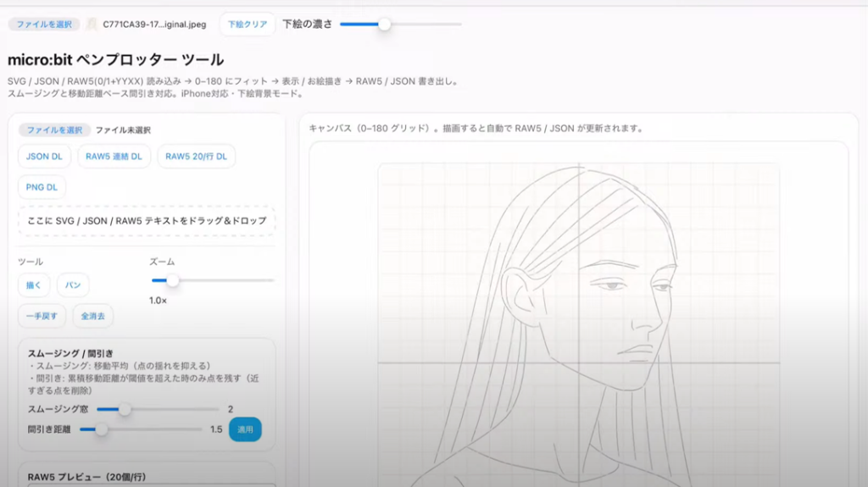Click the ズーム zoom slider
The image size is (868, 487).
click(212, 280)
